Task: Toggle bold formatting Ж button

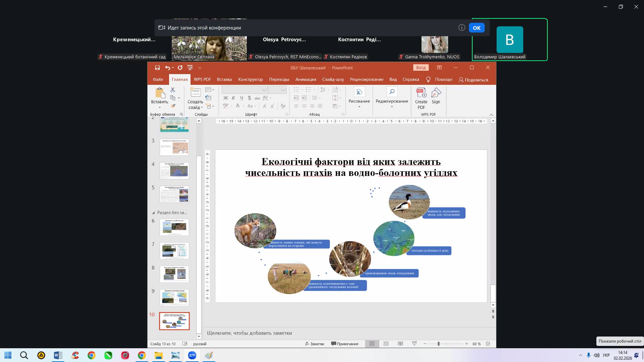Action: point(225,98)
